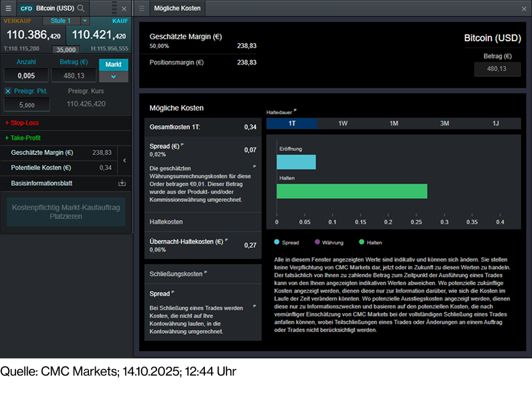532x394 pixels.
Task: Switch to the 3M holding period tab
Action: click(x=444, y=123)
